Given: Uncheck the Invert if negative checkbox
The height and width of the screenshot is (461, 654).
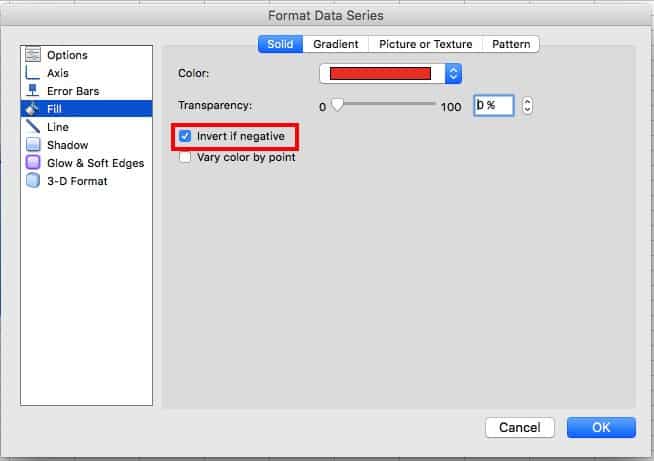Looking at the screenshot, I should (x=185, y=135).
